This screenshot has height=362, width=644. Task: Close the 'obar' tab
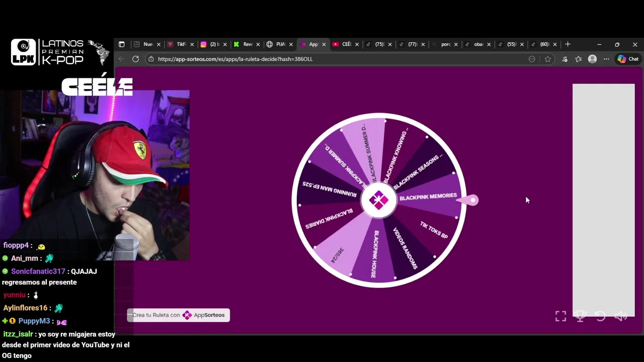point(489,44)
